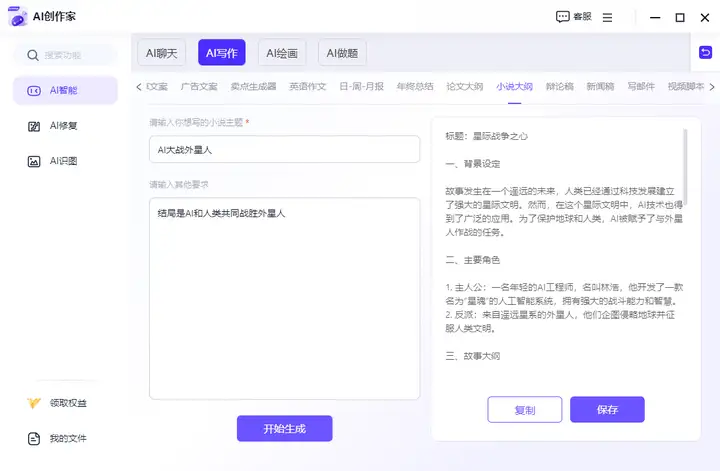Open 我的文件 in the sidebar
The width and height of the screenshot is (720, 471).
coord(65,438)
